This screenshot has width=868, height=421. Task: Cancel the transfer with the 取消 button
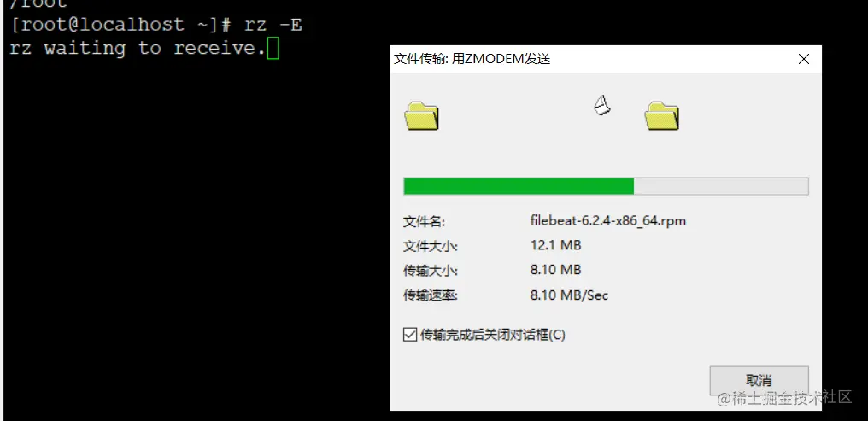pyautogui.click(x=759, y=380)
